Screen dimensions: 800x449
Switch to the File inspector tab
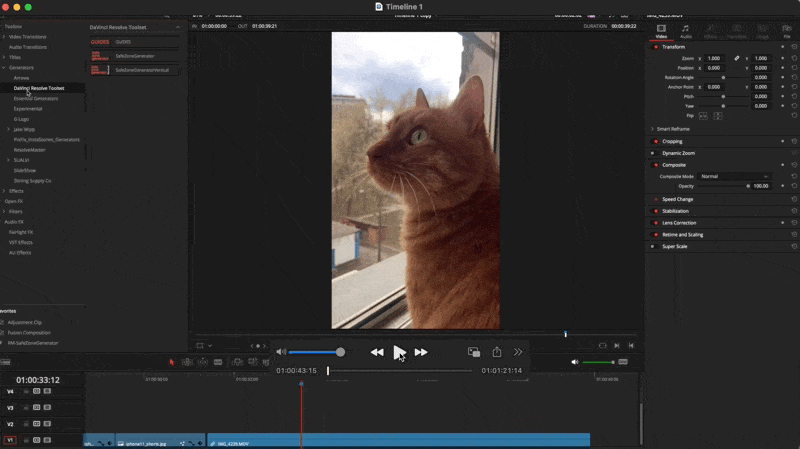pos(787,31)
